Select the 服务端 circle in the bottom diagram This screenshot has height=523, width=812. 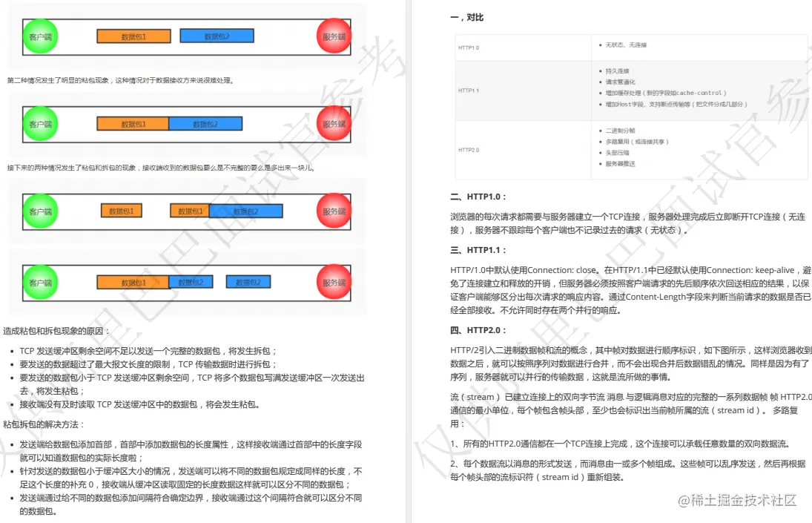[333, 282]
